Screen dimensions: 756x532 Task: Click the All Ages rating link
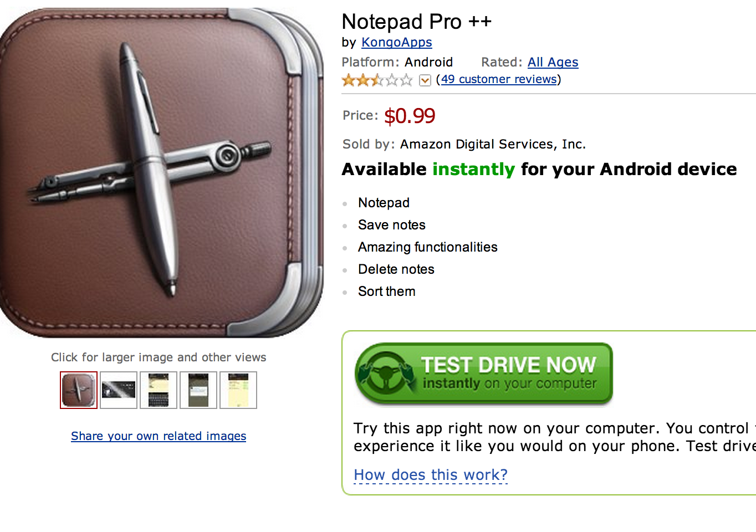[x=553, y=62]
